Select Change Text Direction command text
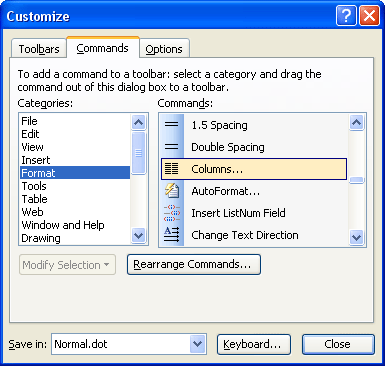The image size is (385, 366). (245, 235)
